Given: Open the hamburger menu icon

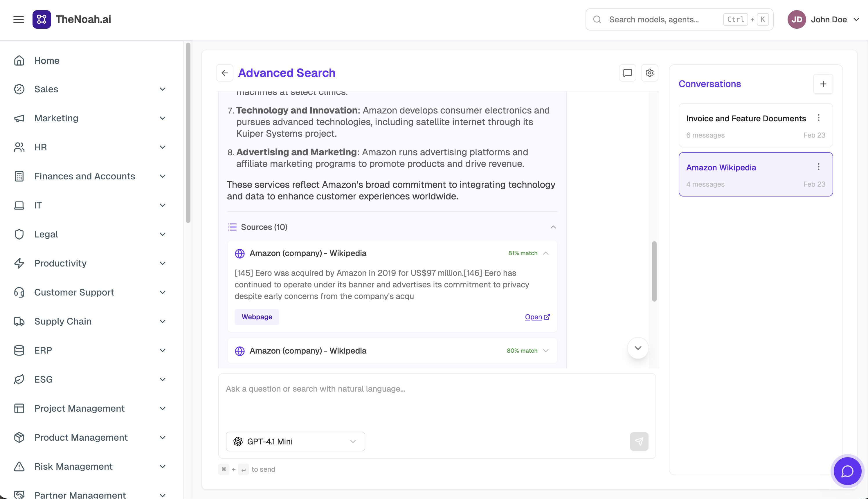Looking at the screenshot, I should coord(19,19).
